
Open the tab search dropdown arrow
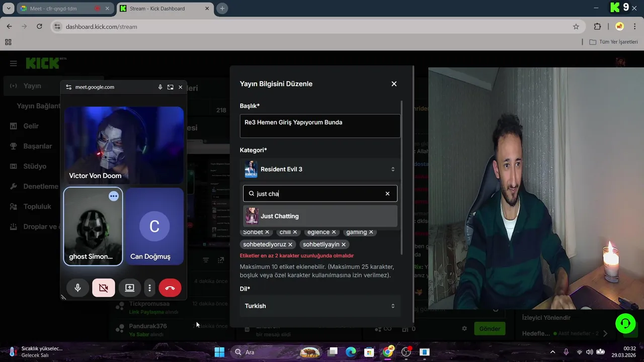coord(9,9)
